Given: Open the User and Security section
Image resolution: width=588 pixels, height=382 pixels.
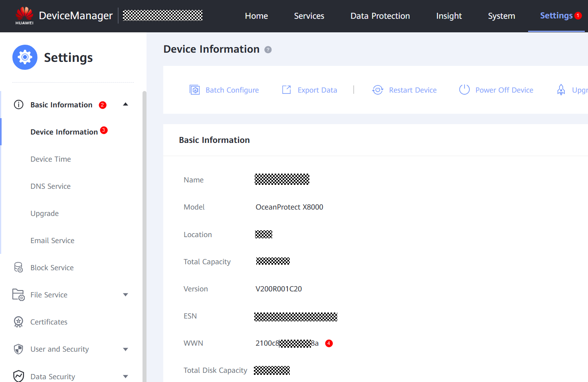Looking at the screenshot, I should tap(59, 349).
